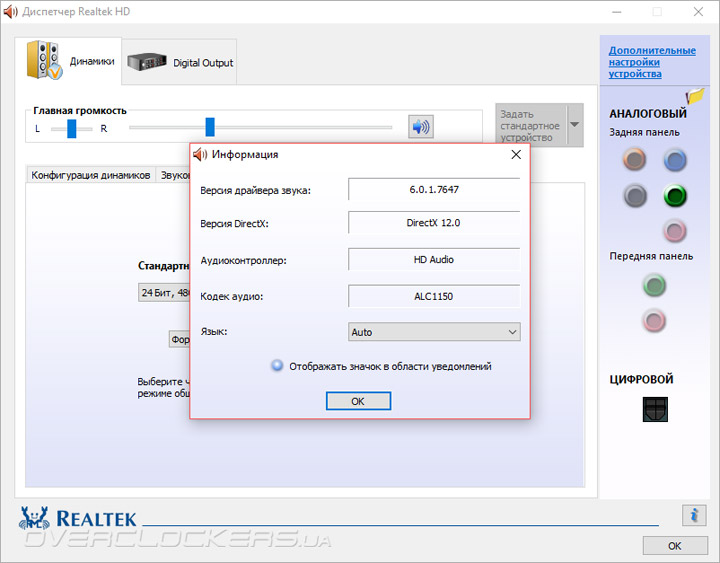720x563 pixels.
Task: Click the ЦИФРОВОЙ section heading
Action: (641, 379)
